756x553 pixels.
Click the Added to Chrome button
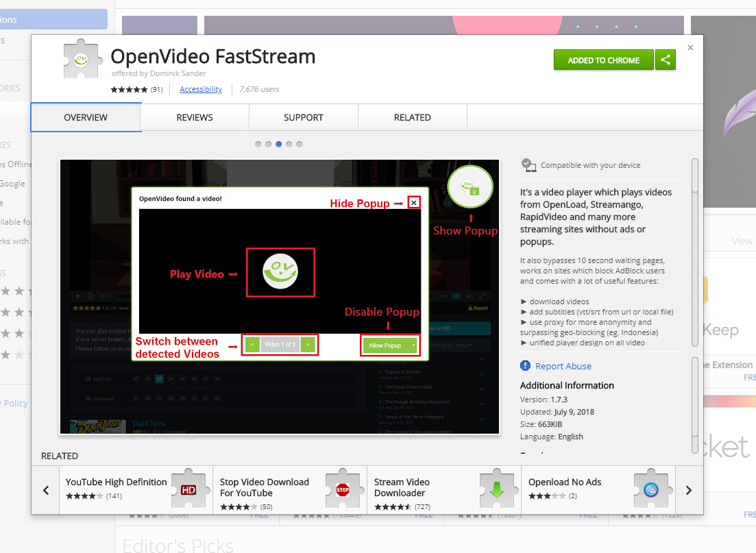pyautogui.click(x=604, y=60)
